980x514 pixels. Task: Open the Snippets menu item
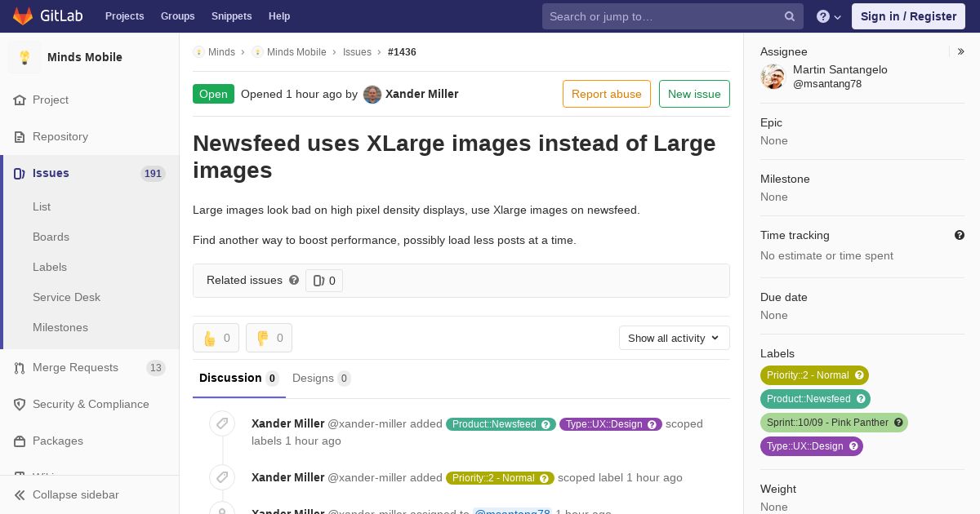(x=231, y=16)
